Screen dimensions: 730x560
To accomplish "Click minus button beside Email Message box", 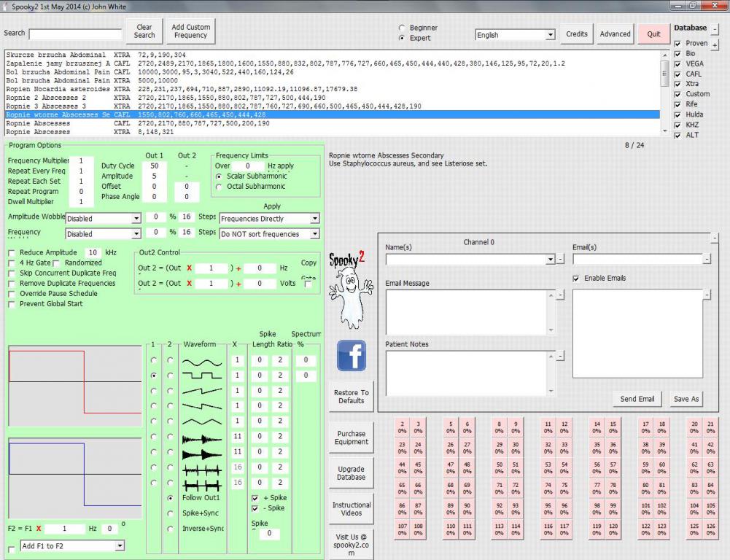I will [x=561, y=295].
